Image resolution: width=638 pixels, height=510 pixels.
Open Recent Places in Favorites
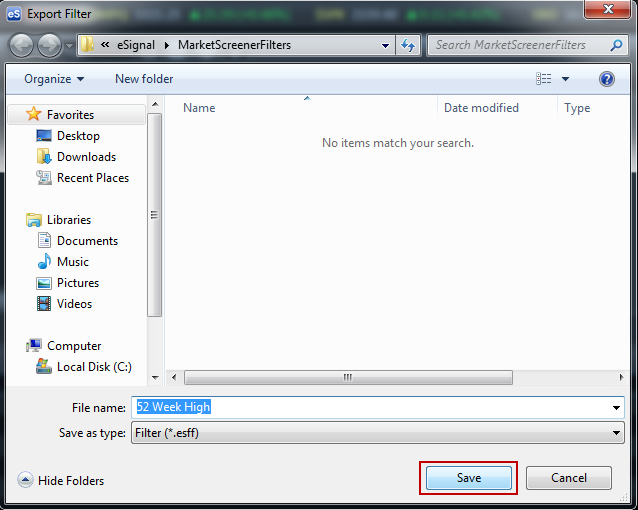tap(93, 178)
